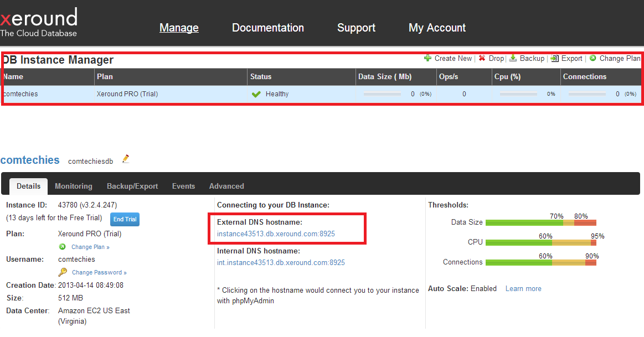The height and width of the screenshot is (337, 644).
Task: Click the green icon beside Change Plan link
Action: [63, 247]
